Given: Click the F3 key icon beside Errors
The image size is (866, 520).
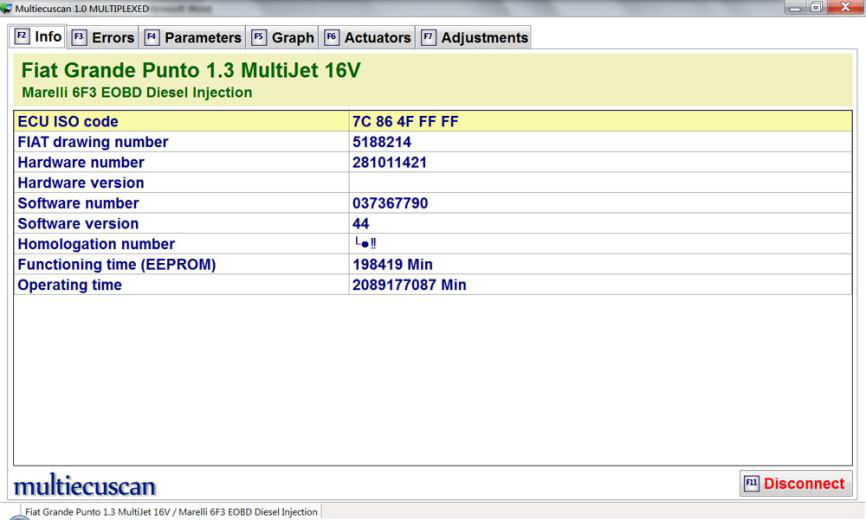Looking at the screenshot, I should coord(79,38).
